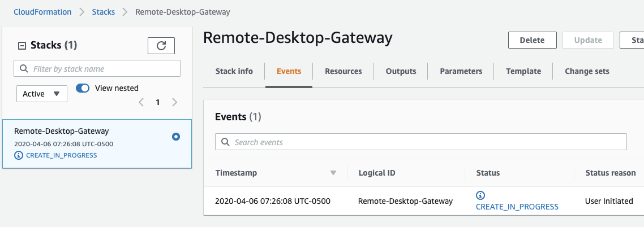Click the Status column header
The image size is (644, 227).
(x=488, y=173)
